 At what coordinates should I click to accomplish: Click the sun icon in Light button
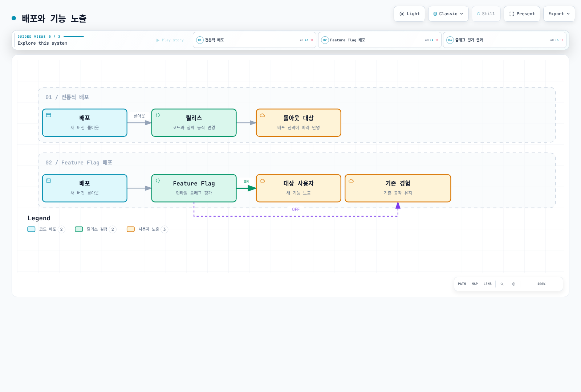pos(402,14)
